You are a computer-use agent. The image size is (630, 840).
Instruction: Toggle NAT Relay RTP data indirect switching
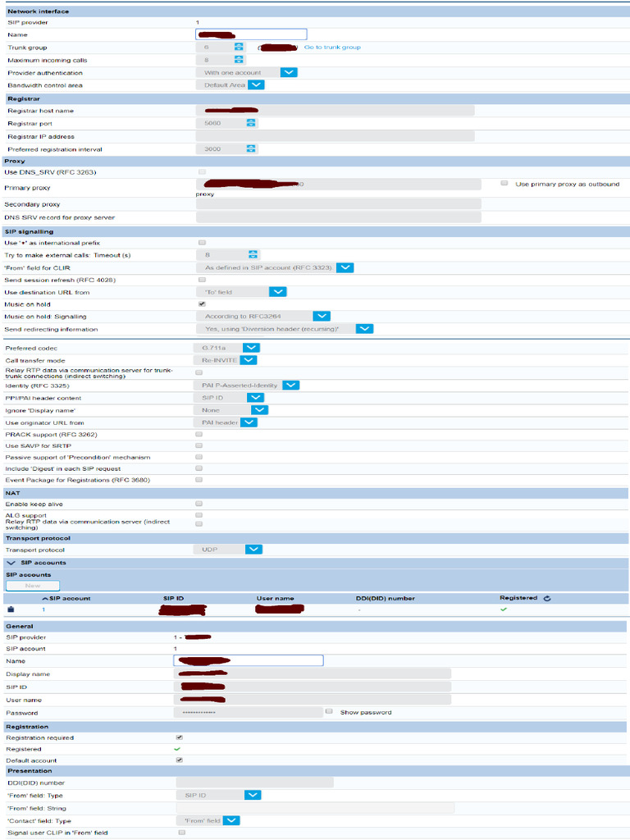(x=199, y=524)
